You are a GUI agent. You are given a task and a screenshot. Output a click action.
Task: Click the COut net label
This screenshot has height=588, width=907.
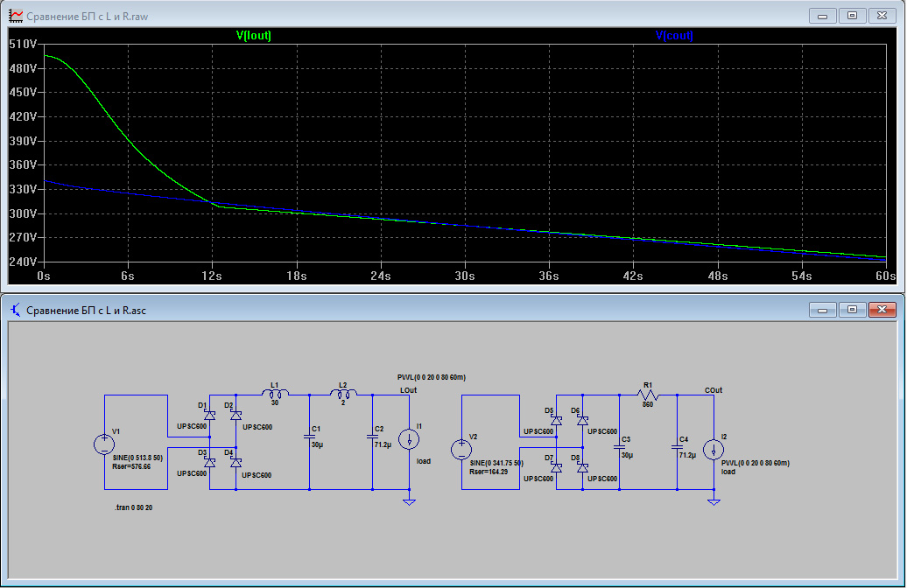pyautogui.click(x=714, y=390)
